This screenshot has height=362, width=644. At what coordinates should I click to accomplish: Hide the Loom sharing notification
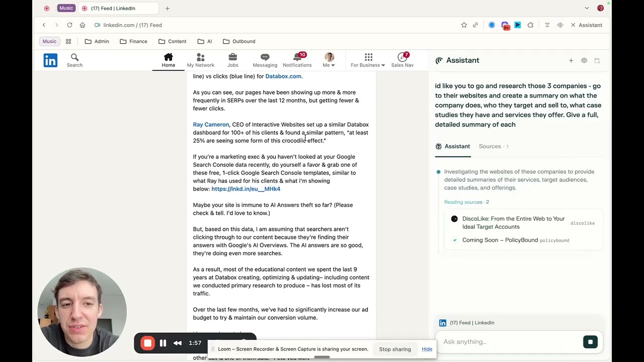pos(427,349)
